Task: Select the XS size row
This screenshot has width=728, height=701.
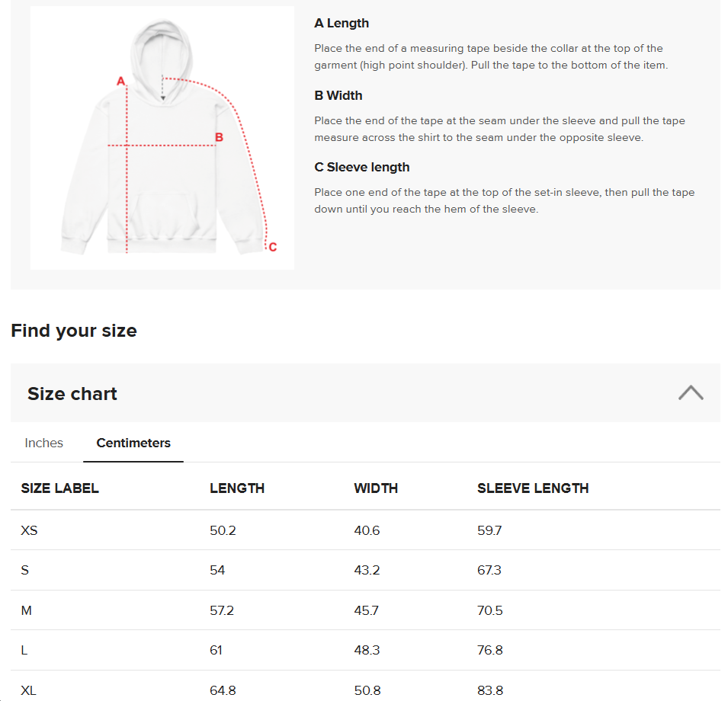Action: (x=29, y=530)
